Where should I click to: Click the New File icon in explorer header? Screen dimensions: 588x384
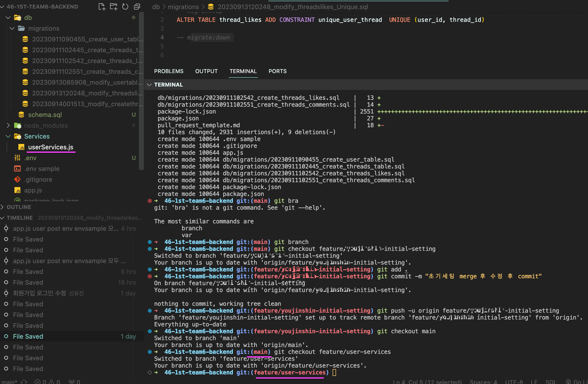(x=101, y=7)
